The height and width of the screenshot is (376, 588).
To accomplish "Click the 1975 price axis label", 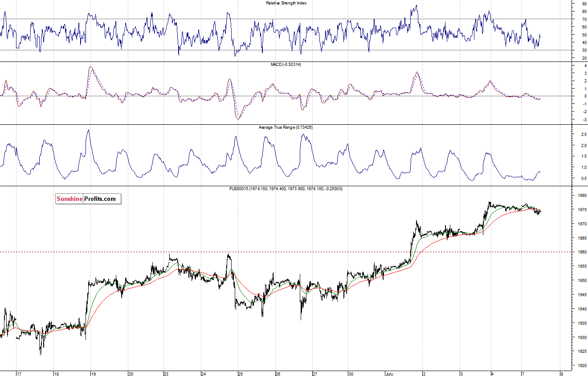I will click(582, 210).
